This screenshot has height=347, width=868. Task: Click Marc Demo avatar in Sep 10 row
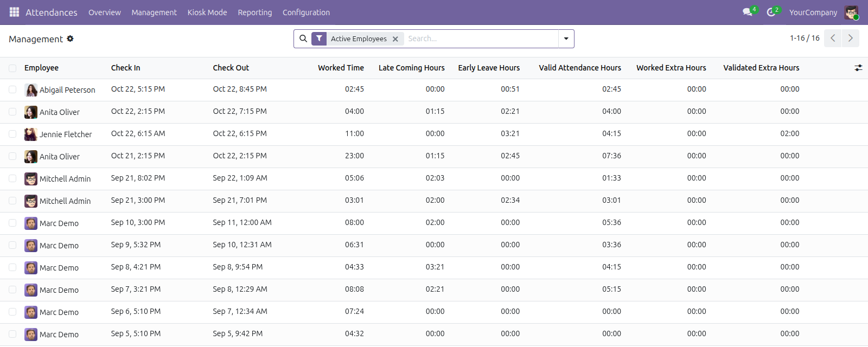[x=31, y=223]
